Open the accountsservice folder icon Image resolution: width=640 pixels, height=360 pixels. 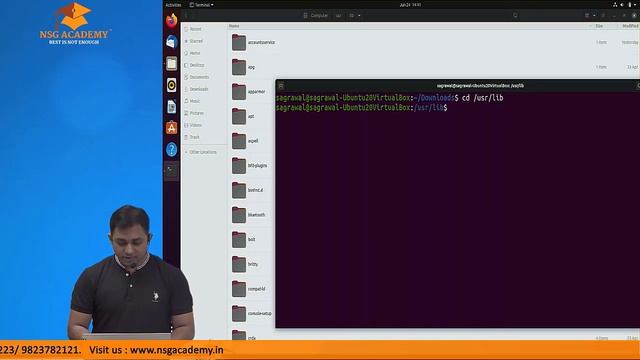point(239,42)
